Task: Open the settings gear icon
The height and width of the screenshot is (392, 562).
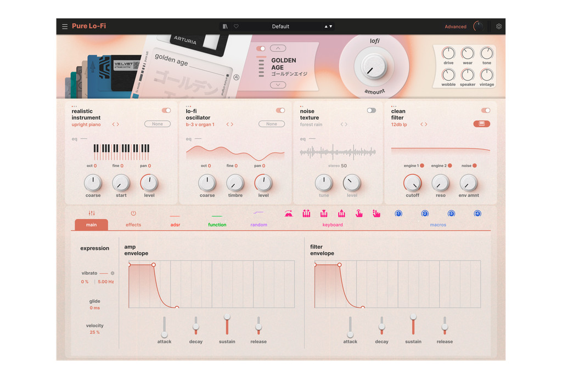Action: [x=498, y=26]
